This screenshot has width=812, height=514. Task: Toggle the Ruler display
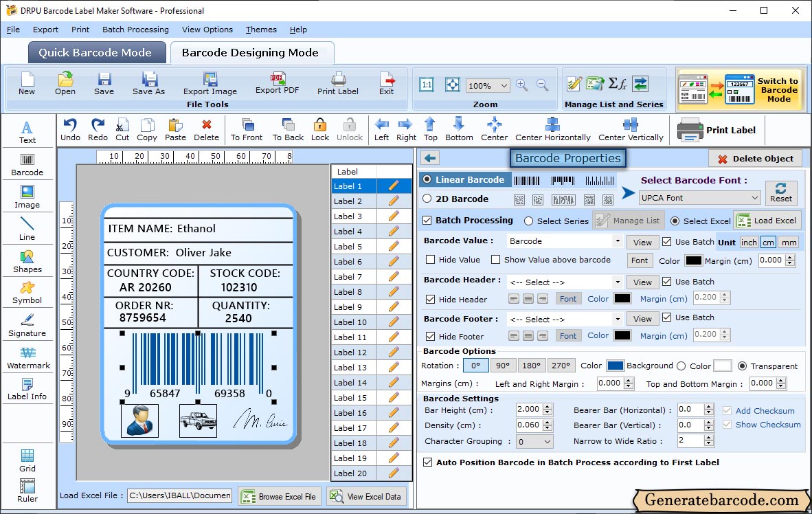coord(27,491)
